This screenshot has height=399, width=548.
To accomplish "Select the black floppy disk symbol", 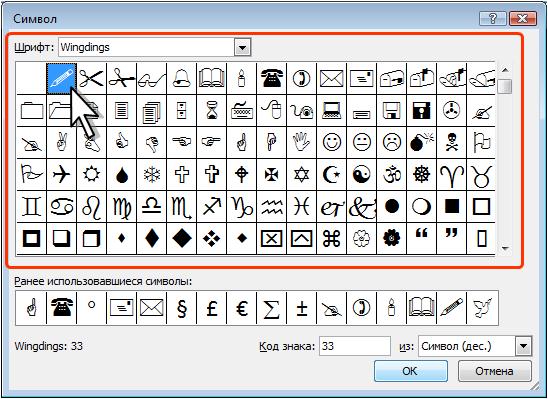I will (x=421, y=110).
